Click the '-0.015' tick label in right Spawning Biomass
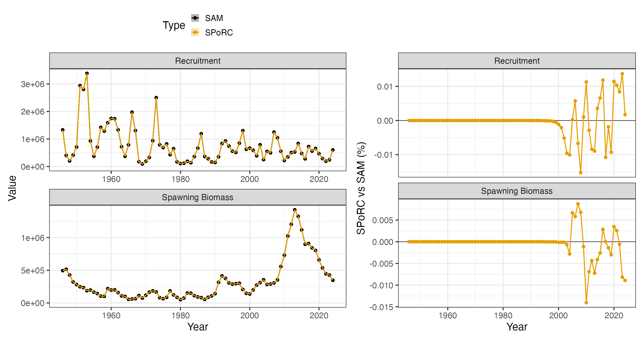 tap(381, 307)
